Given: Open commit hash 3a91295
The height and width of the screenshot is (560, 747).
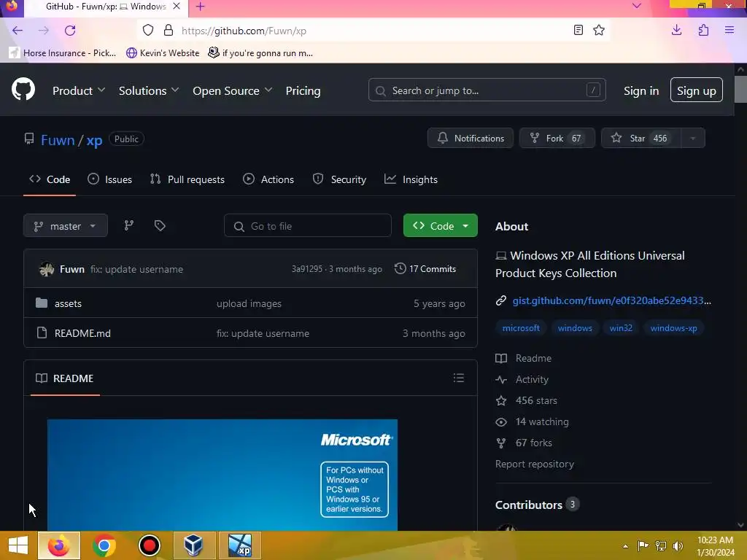Looking at the screenshot, I should [307, 269].
